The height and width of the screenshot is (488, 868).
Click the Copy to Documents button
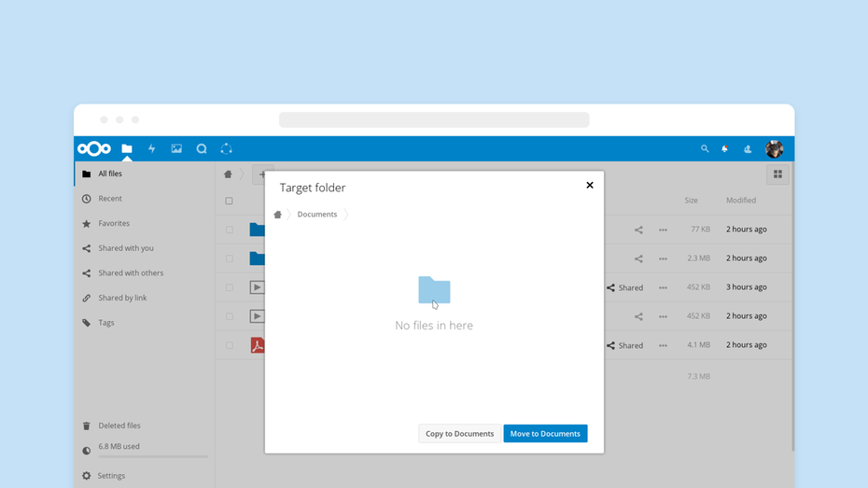pyautogui.click(x=459, y=434)
